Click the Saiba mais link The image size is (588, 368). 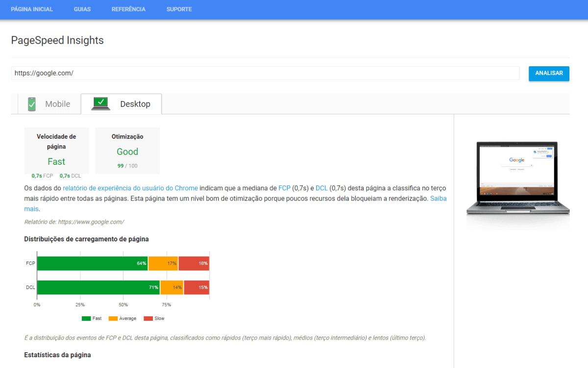tap(438, 199)
